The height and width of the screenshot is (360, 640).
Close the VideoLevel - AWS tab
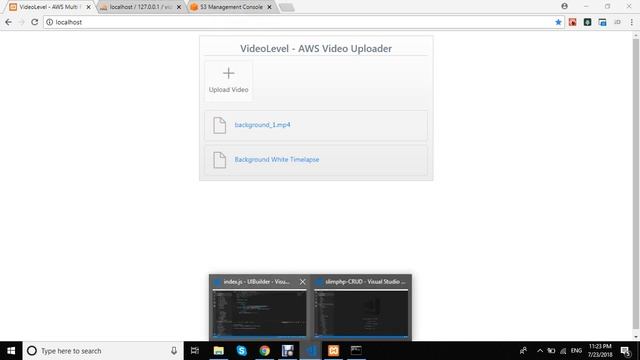(x=89, y=7)
